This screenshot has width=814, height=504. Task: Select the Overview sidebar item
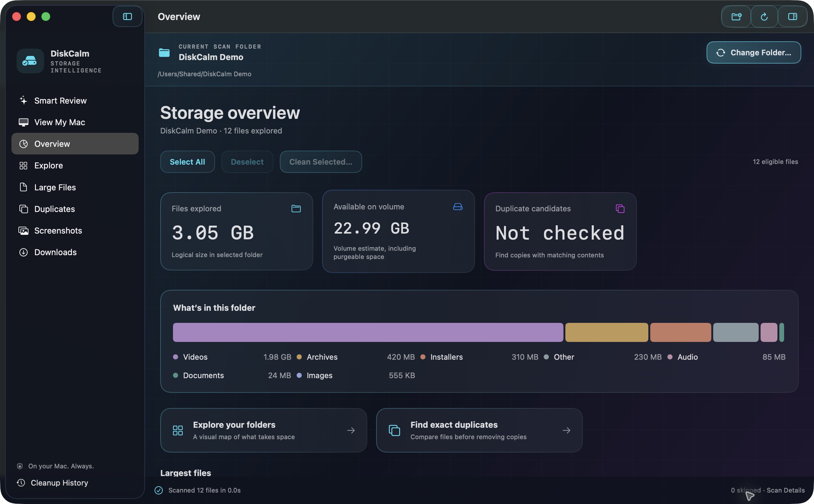(x=75, y=144)
